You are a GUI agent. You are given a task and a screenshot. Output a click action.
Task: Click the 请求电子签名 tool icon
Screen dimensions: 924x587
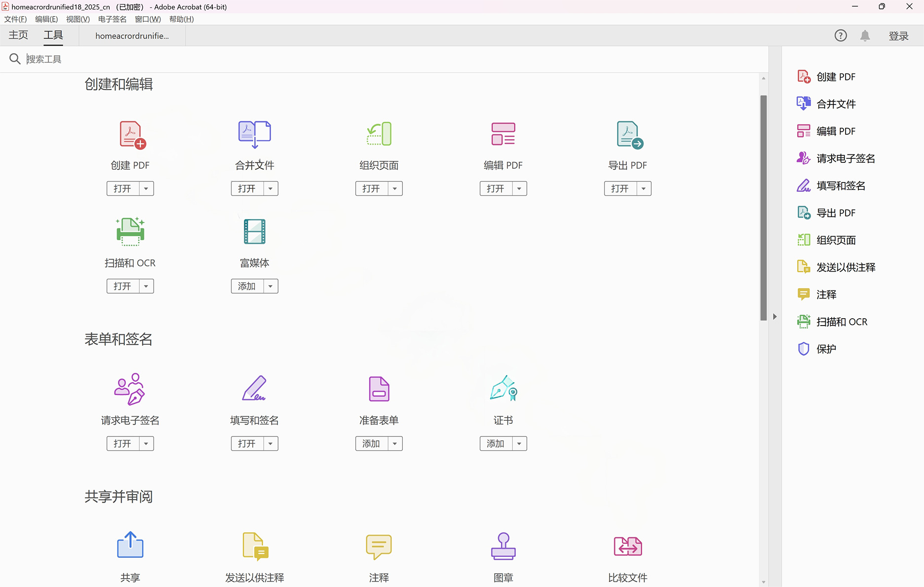[x=129, y=389]
